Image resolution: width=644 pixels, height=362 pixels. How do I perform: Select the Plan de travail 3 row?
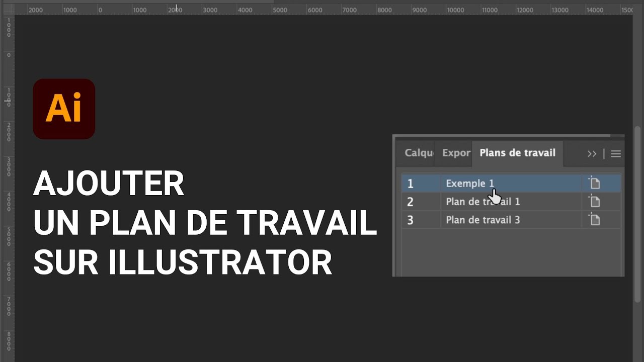pyautogui.click(x=511, y=220)
